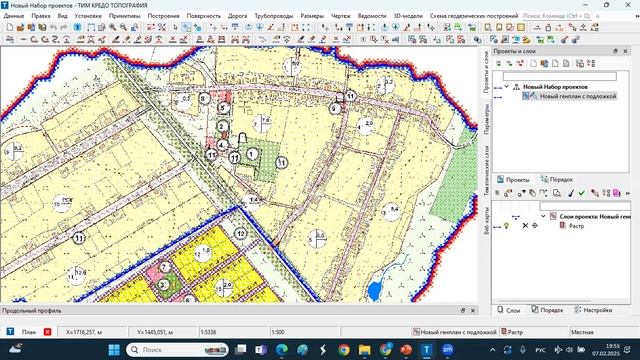Screen dimensions: 640x360
Task: Close the Проекты и слои panel
Action: point(625,51)
